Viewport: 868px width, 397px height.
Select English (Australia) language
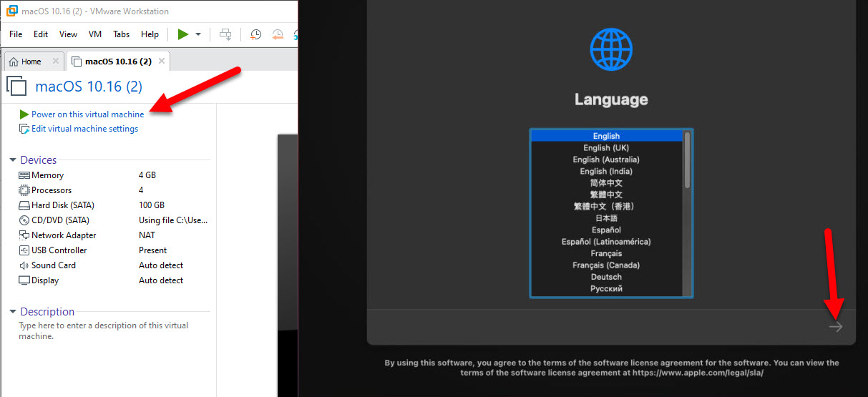(x=606, y=160)
